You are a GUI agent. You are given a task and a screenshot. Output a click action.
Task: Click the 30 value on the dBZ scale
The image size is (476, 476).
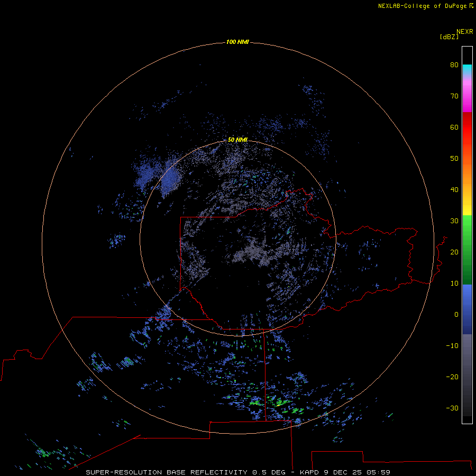[454, 221]
